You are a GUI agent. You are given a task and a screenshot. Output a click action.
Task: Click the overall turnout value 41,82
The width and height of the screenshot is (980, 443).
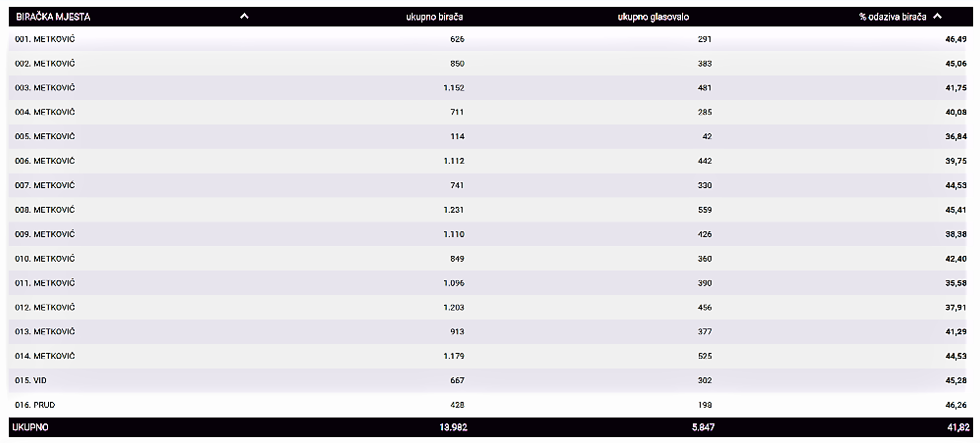pyautogui.click(x=956, y=428)
